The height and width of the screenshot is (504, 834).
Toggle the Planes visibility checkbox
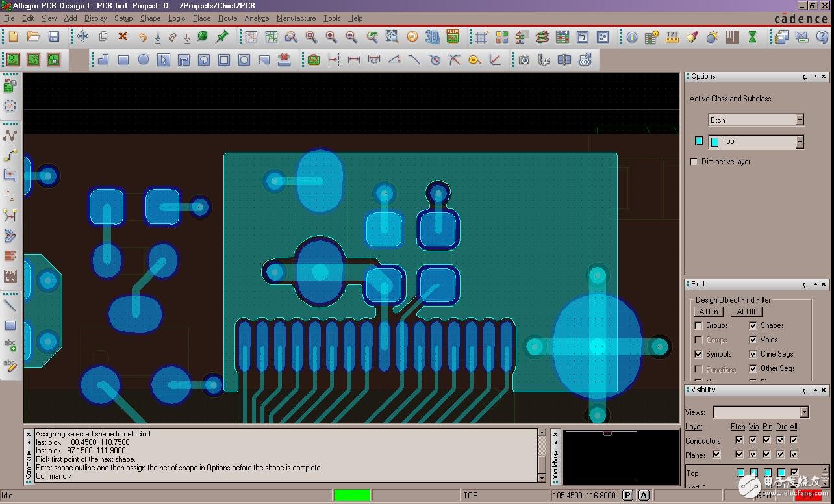[716, 455]
